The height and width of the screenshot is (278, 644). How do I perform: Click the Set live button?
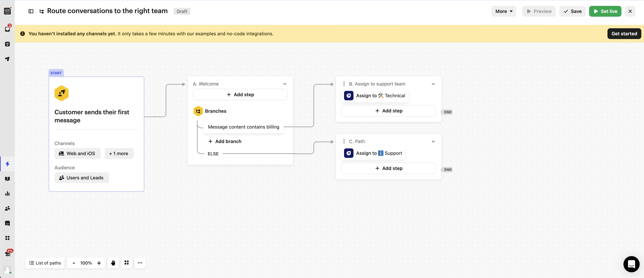click(605, 11)
